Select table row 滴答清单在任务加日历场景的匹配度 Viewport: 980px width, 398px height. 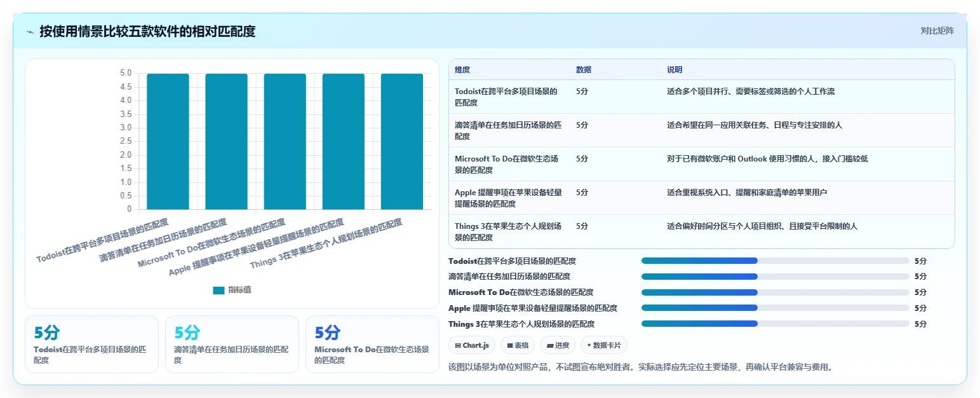pyautogui.click(x=702, y=130)
